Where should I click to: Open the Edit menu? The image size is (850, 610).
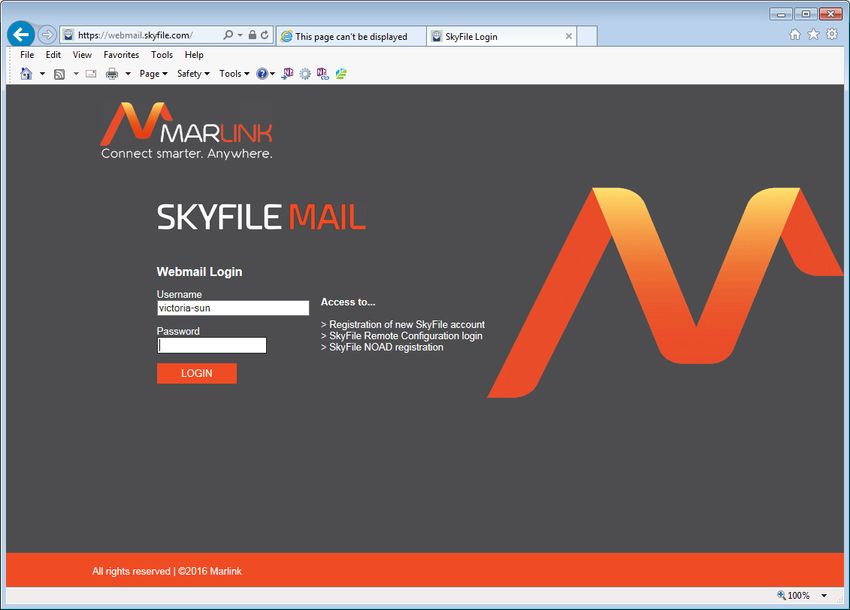tap(53, 55)
